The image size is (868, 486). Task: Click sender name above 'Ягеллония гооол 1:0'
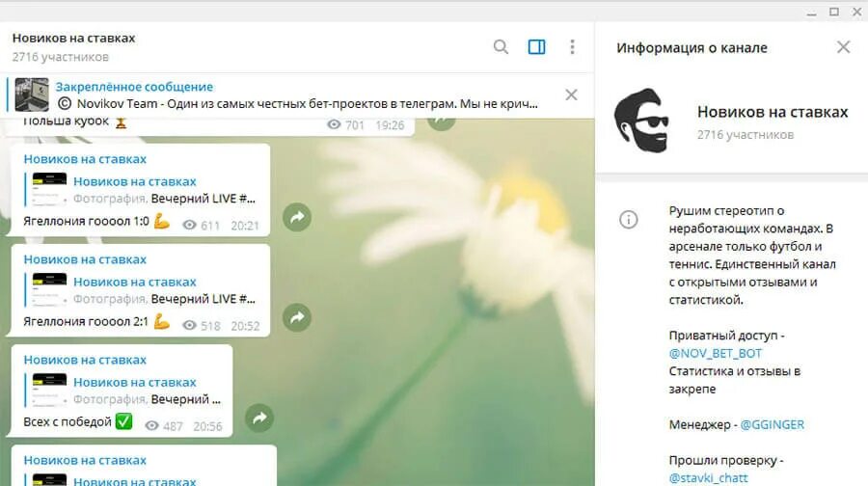[x=85, y=159]
